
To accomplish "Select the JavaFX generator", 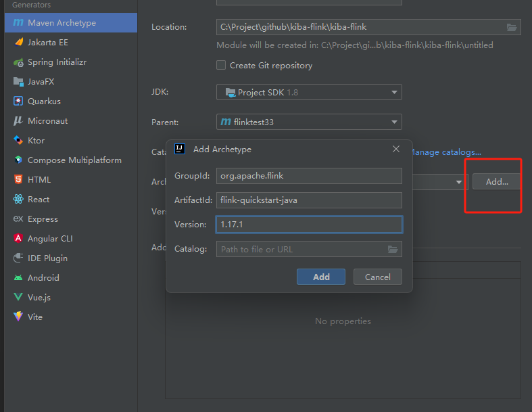I will pyautogui.click(x=71, y=81).
